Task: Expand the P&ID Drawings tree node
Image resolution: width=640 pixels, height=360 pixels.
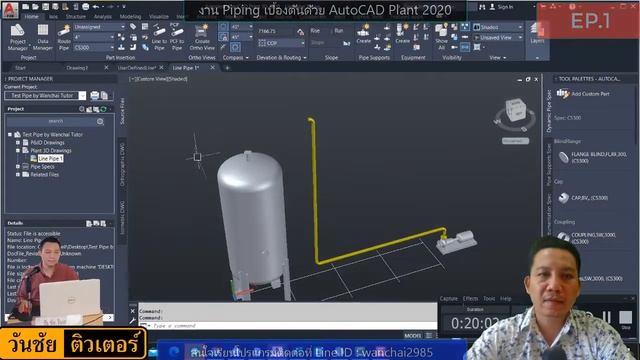Action: tap(18, 142)
